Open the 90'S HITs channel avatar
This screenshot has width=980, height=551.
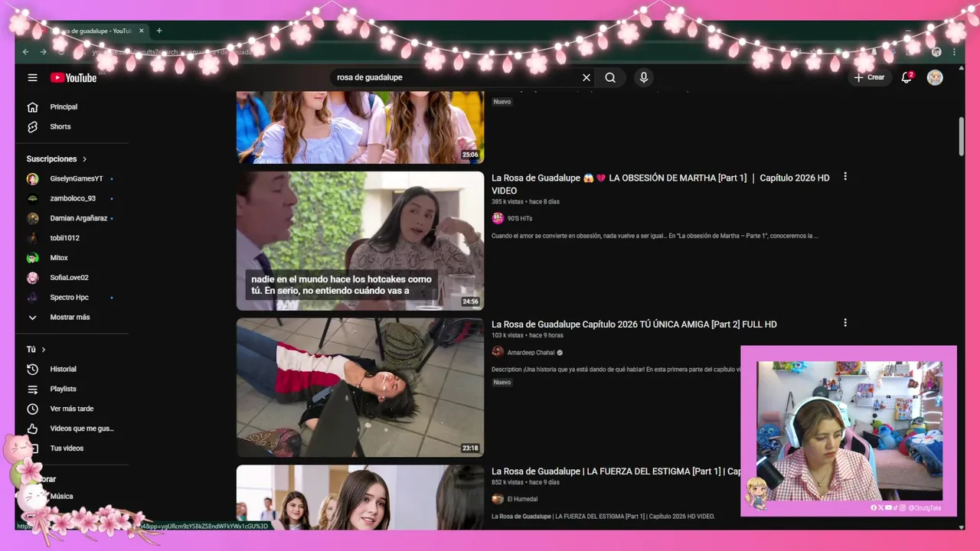(498, 218)
